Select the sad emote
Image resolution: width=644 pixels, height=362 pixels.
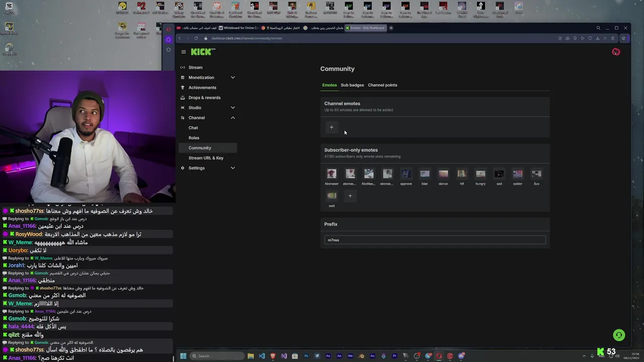click(499, 174)
